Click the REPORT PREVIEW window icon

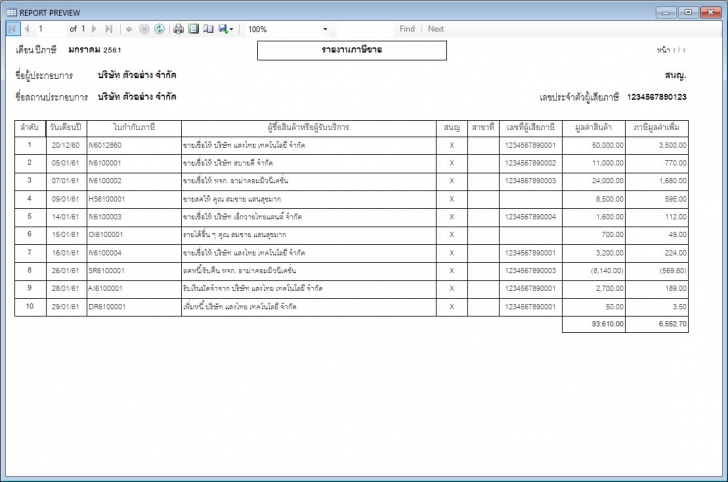[12, 13]
